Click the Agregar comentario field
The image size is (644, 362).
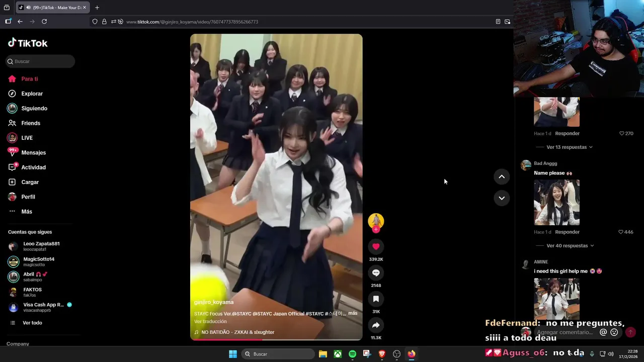pyautogui.click(x=565, y=332)
